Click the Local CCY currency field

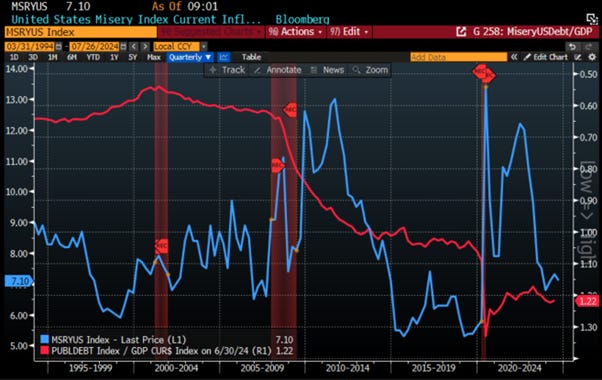pos(177,46)
